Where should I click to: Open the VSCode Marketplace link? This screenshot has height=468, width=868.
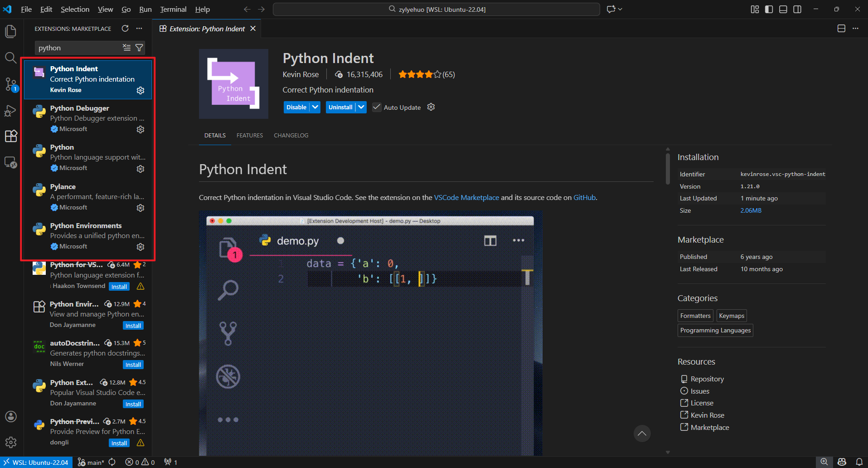pyautogui.click(x=466, y=197)
